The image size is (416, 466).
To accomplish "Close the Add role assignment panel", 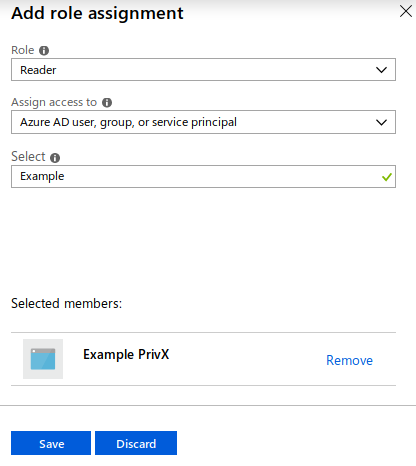I will click(406, 11).
